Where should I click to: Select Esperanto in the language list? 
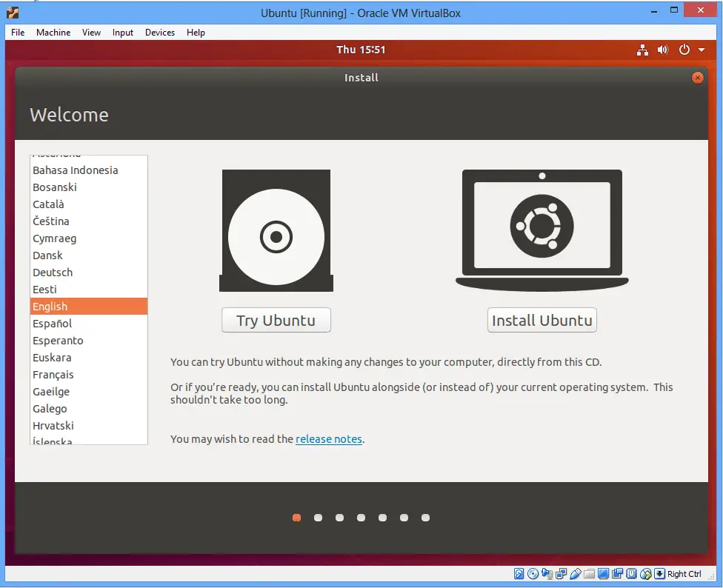(89, 341)
